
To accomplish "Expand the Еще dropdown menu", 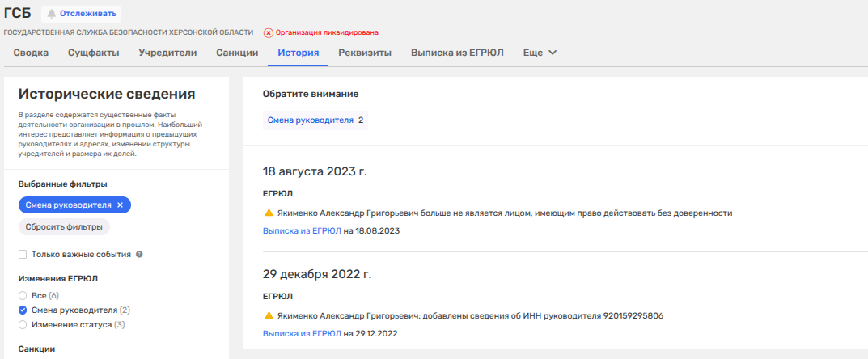I will (x=540, y=53).
